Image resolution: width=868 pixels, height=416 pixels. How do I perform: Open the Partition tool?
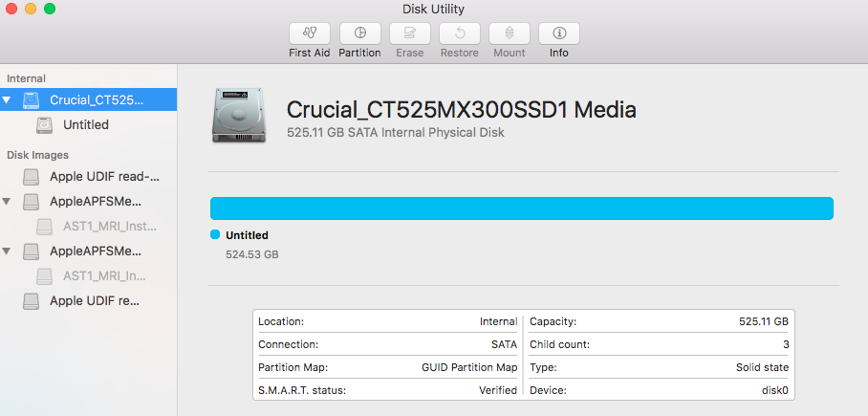pos(359,33)
